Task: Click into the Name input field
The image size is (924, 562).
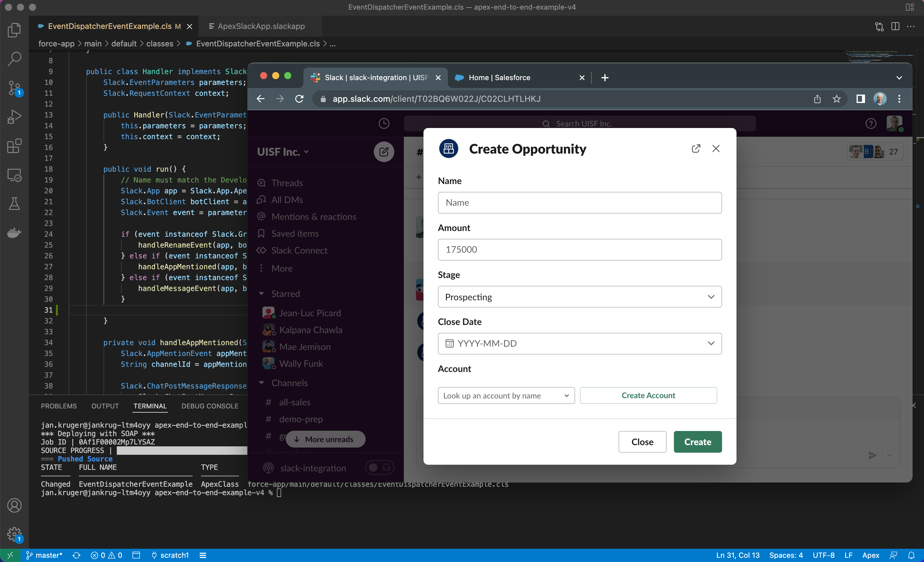Action: tap(579, 203)
